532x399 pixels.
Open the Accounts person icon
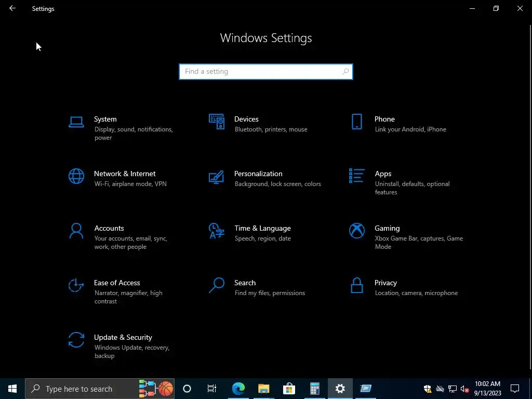(x=76, y=231)
